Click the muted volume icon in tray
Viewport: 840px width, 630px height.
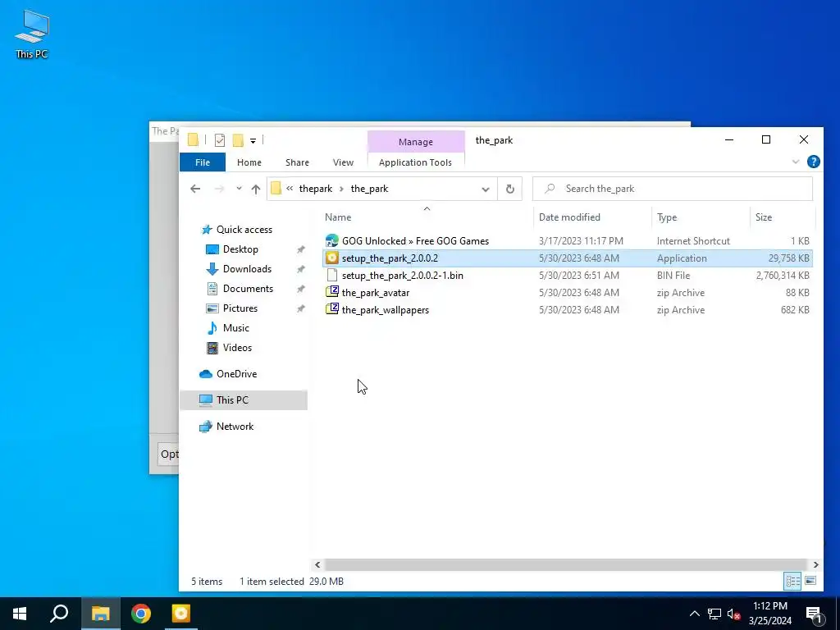tap(733, 614)
